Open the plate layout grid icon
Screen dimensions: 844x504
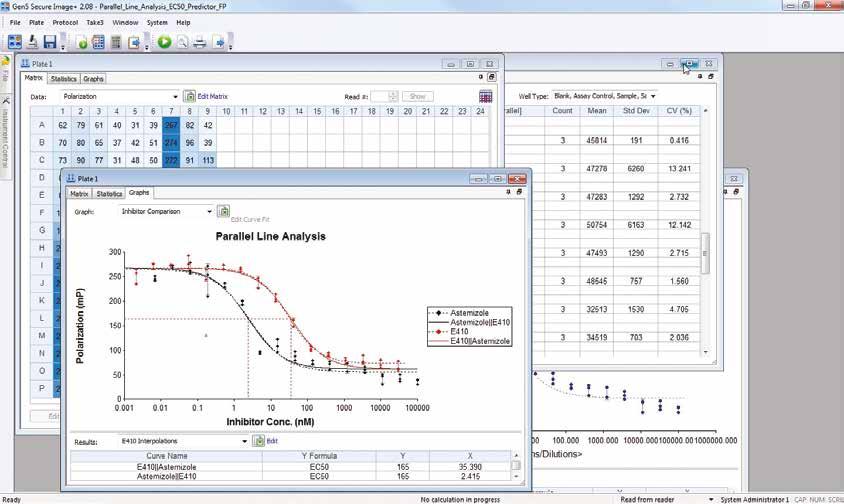tap(99, 42)
